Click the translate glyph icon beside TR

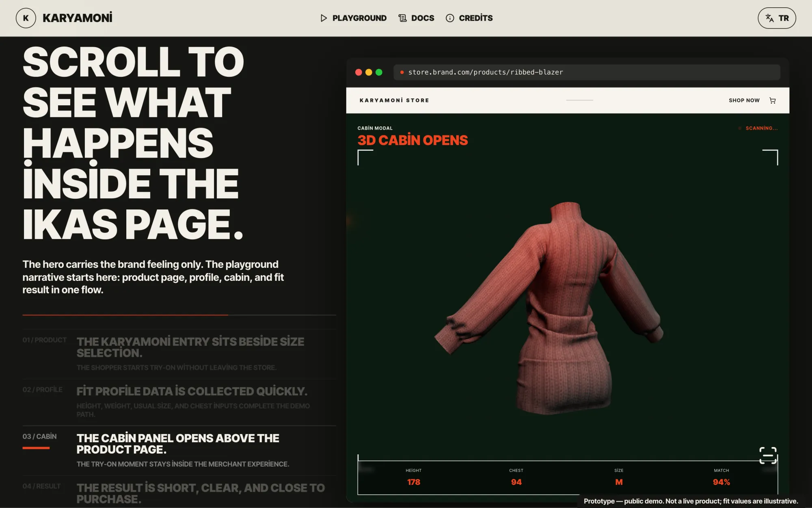click(x=769, y=18)
